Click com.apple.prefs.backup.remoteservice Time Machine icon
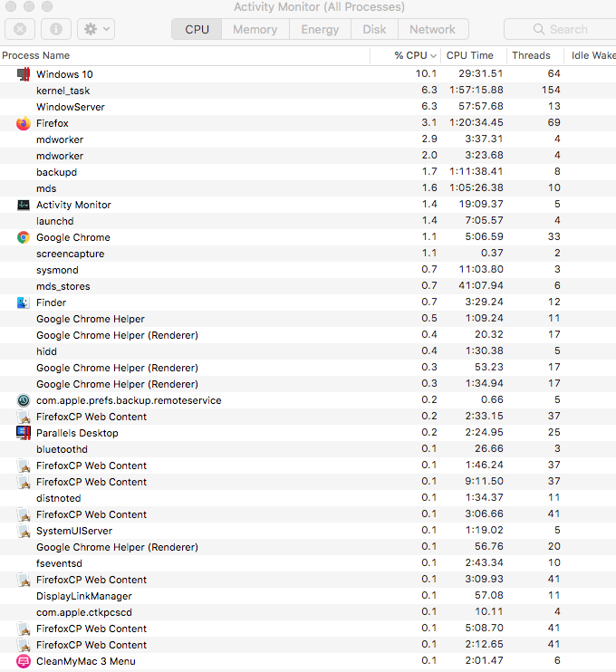The image size is (616, 672). point(24,400)
